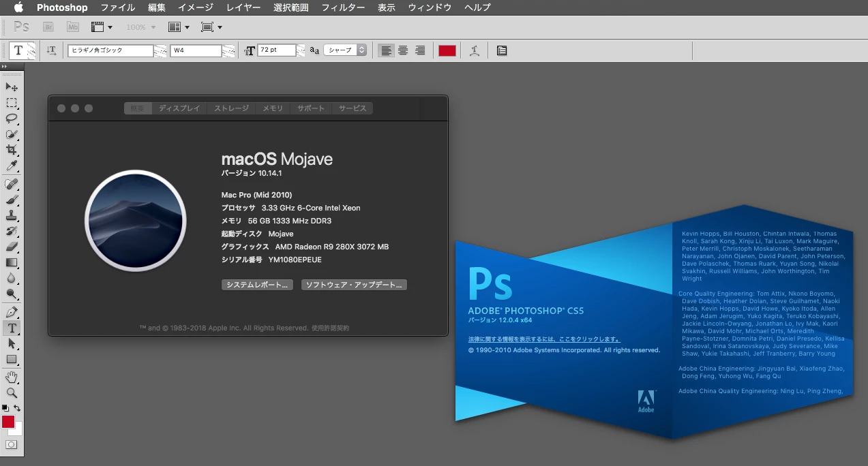This screenshot has height=466, width=868.
Task: Switch to the ディスプレイ tab
Action: (x=179, y=108)
